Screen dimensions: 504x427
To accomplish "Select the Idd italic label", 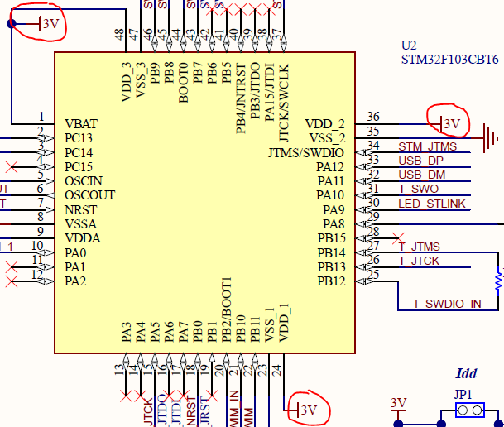I will tap(466, 373).
